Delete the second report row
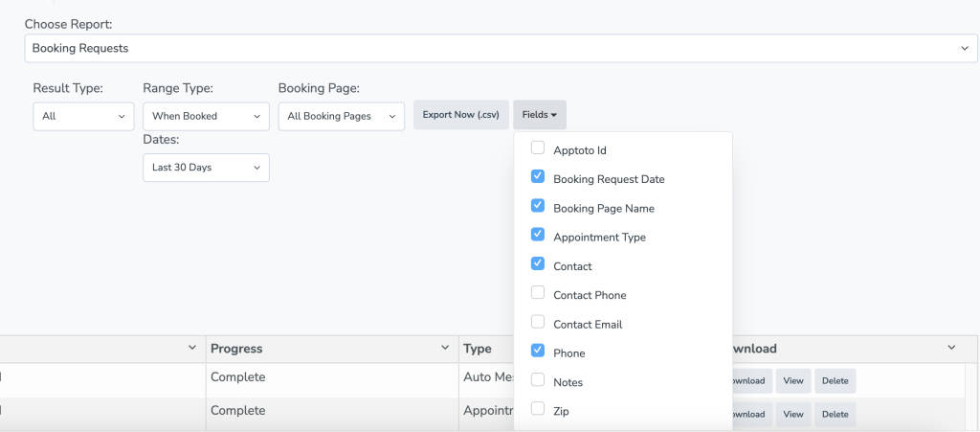The image size is (980, 432). point(835,414)
